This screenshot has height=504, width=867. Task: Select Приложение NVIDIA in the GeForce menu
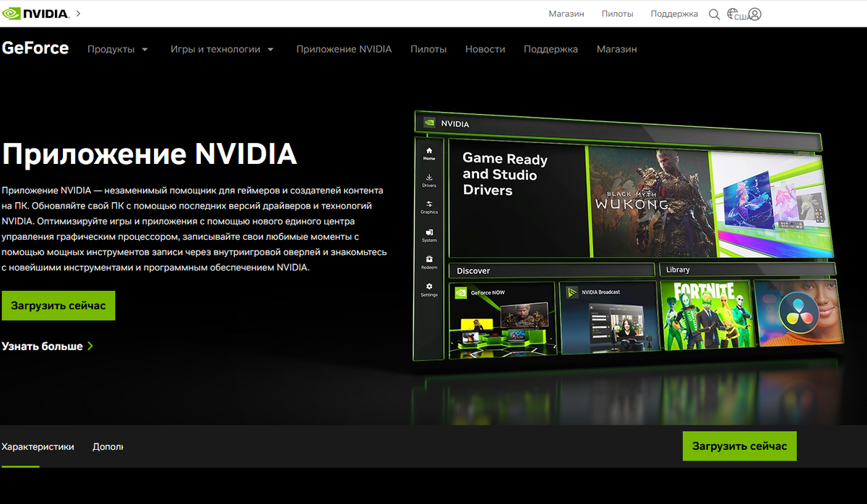click(x=344, y=49)
